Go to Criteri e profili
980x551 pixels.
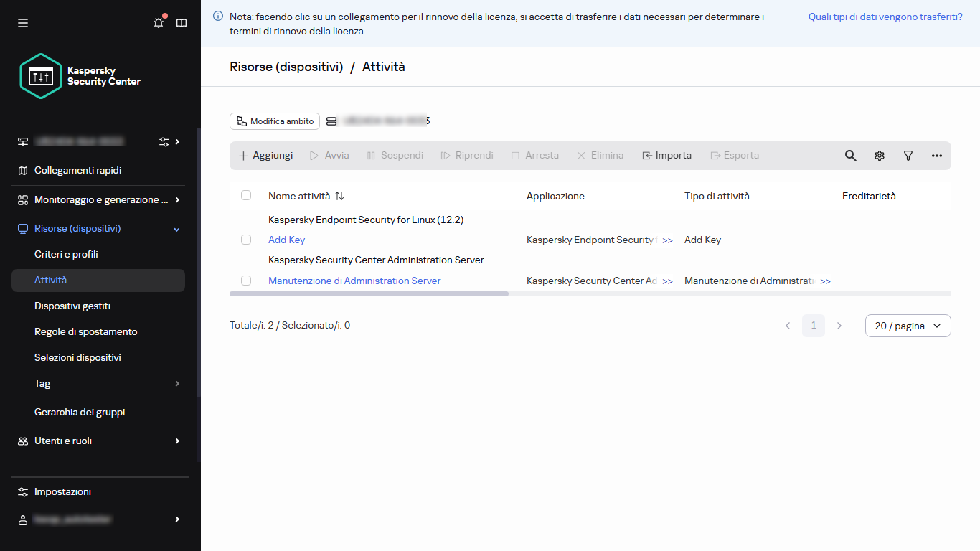click(x=66, y=255)
